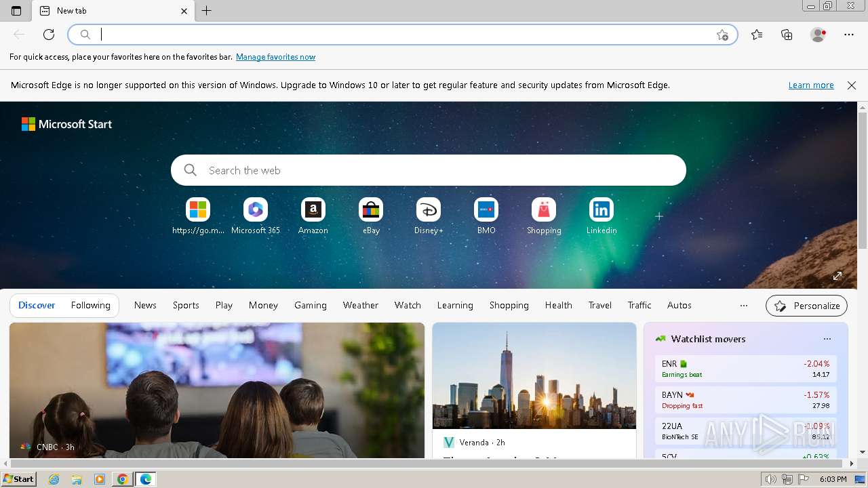
Task: Open the Disney+ quick link
Action: pyautogui.click(x=429, y=216)
